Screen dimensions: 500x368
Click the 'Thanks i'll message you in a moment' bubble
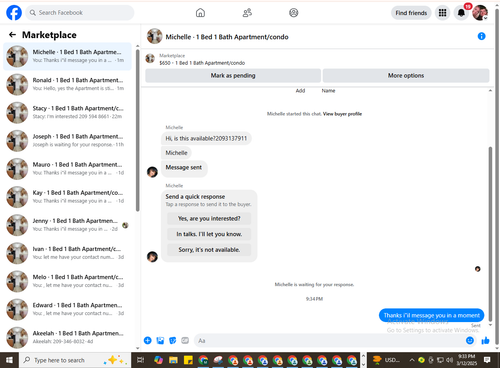click(x=431, y=315)
